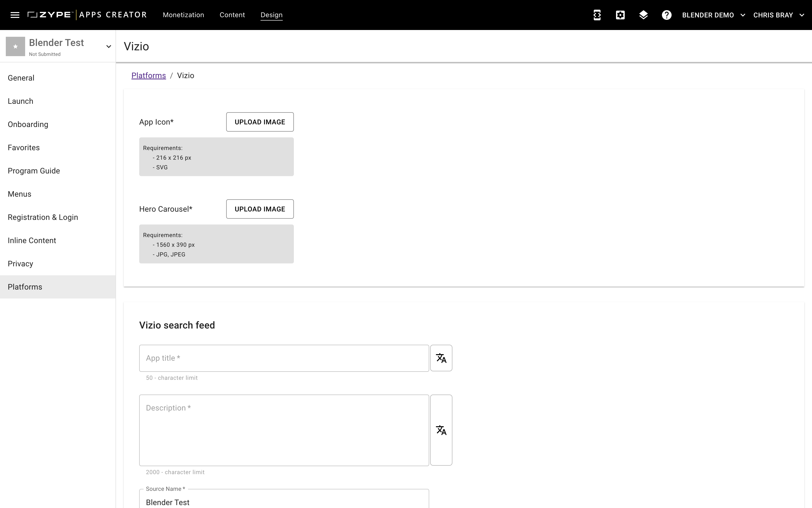This screenshot has width=812, height=508.
Task: Open Program Guide settings
Action: (58, 171)
